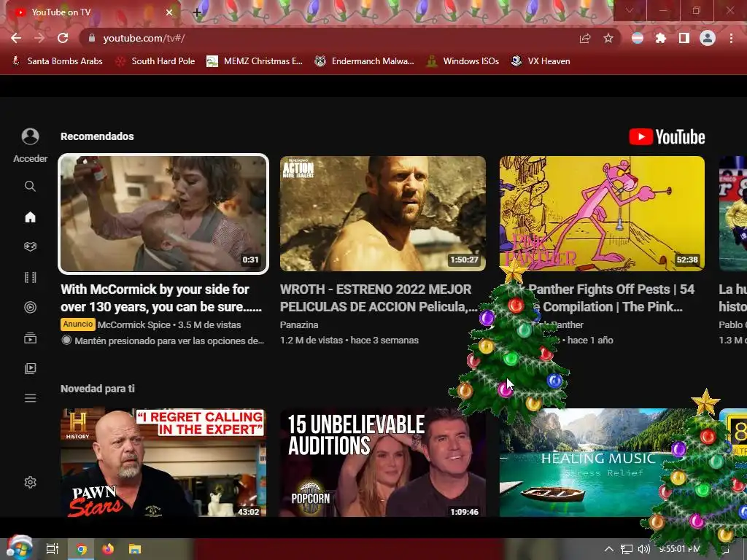Screen dimensions: 747x560
Task: Go back in browser
Action: coord(16,38)
